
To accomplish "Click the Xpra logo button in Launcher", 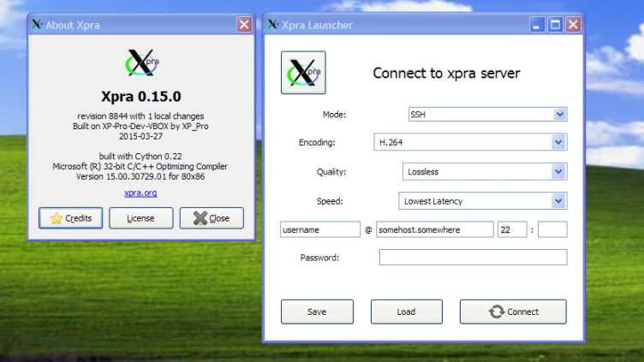I will 303,73.
